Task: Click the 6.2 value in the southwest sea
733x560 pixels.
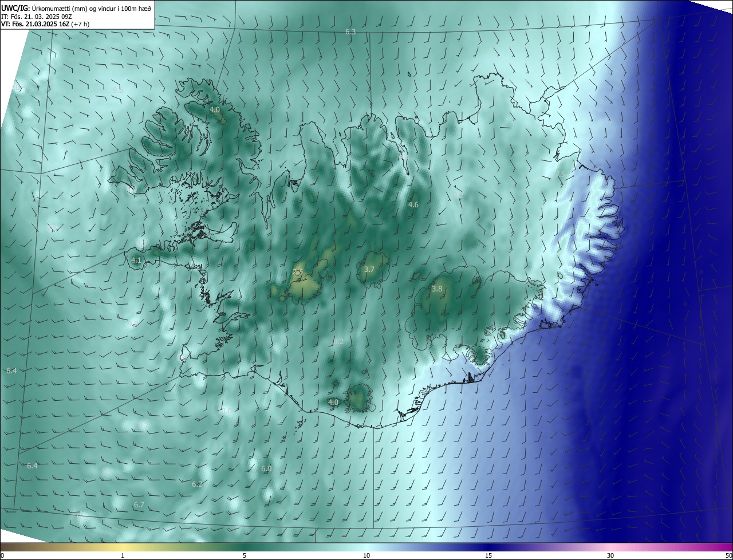Action: click(x=197, y=484)
